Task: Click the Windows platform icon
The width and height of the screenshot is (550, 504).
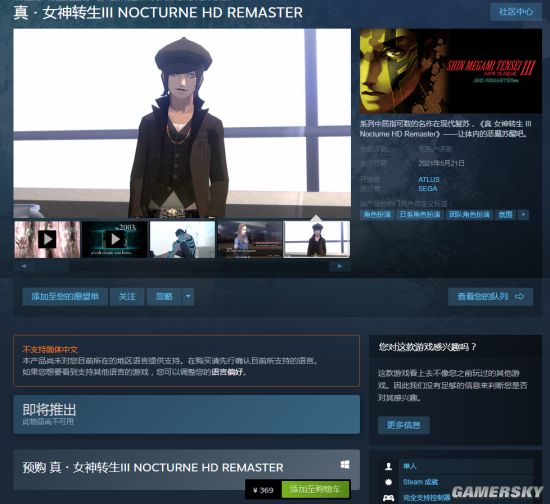Action: point(345,465)
